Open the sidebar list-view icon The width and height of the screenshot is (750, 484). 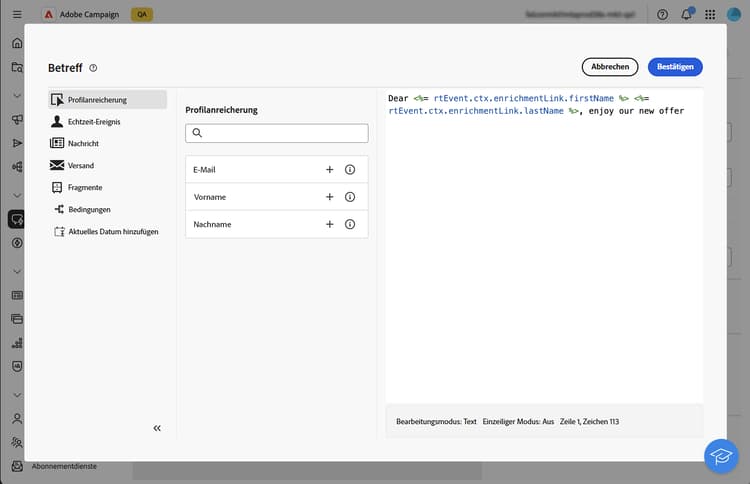[17, 295]
